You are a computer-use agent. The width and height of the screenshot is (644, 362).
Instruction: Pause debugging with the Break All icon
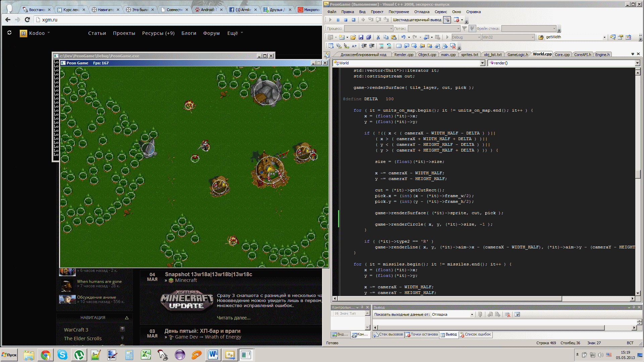338,20
